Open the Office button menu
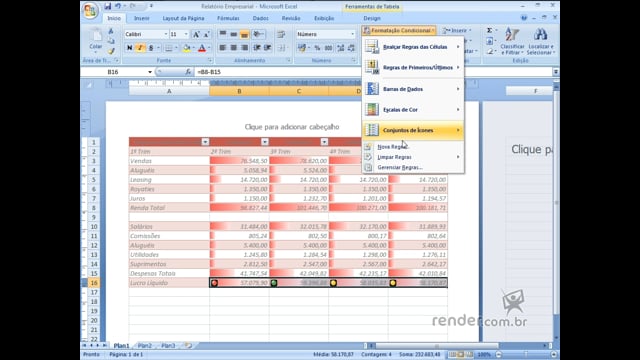The width and height of the screenshot is (640, 360). (90, 10)
